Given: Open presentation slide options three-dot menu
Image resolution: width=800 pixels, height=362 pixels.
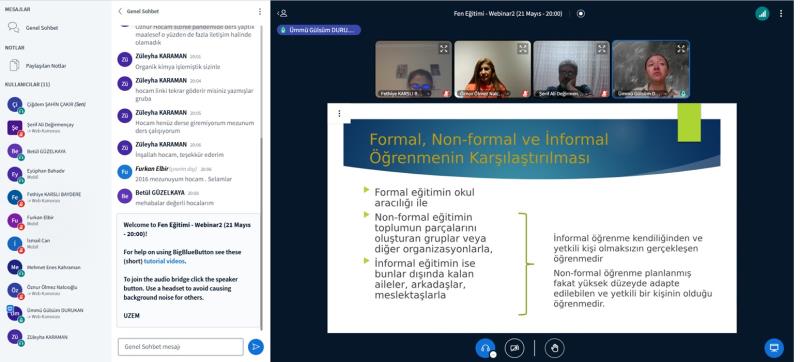Looking at the screenshot, I should [x=339, y=114].
